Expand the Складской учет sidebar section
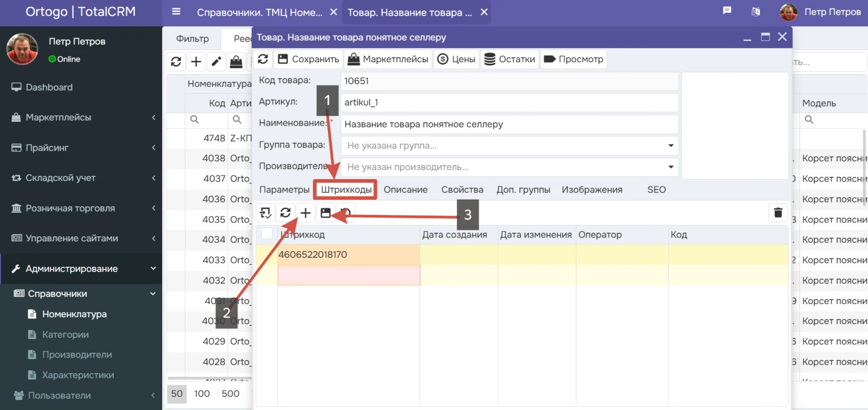This screenshot has width=868, height=410. point(81,178)
